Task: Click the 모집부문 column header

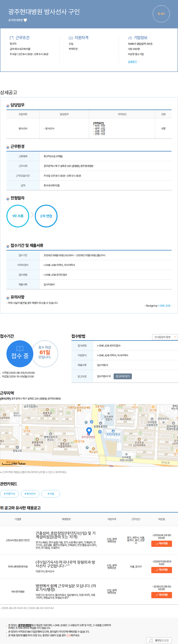Action: pyautogui.click(x=23, y=114)
